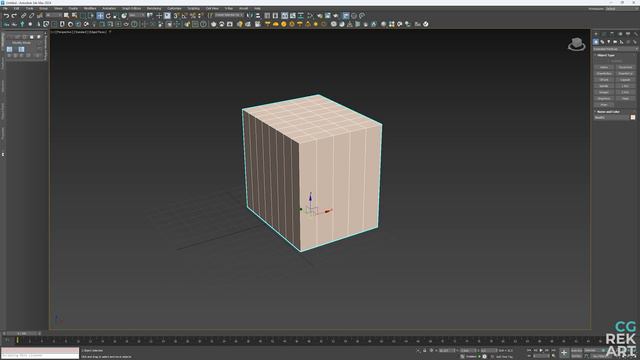
Task: Open the Selection Filter dropdown
Action: pos(54,16)
